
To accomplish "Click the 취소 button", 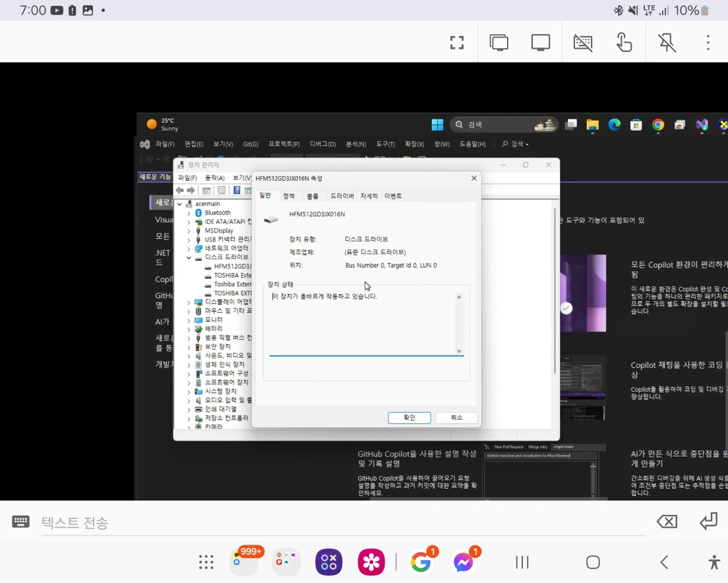I will (x=456, y=417).
